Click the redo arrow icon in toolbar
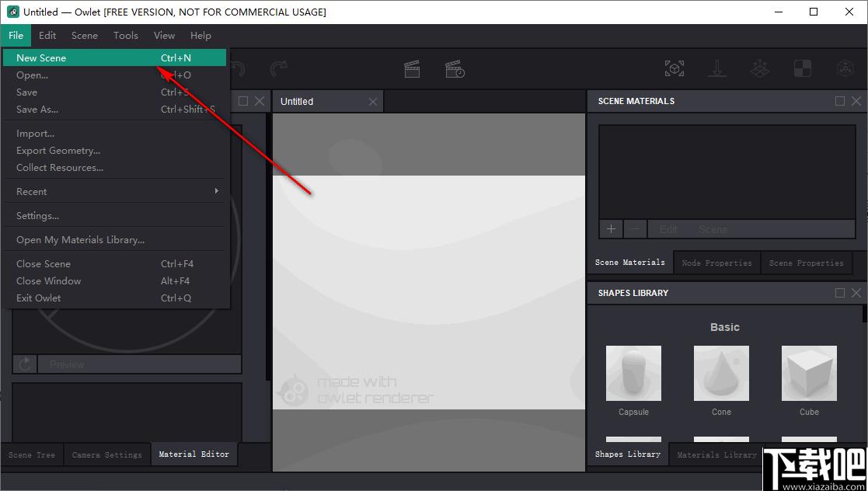Viewport: 868px width, 491px height. point(278,69)
